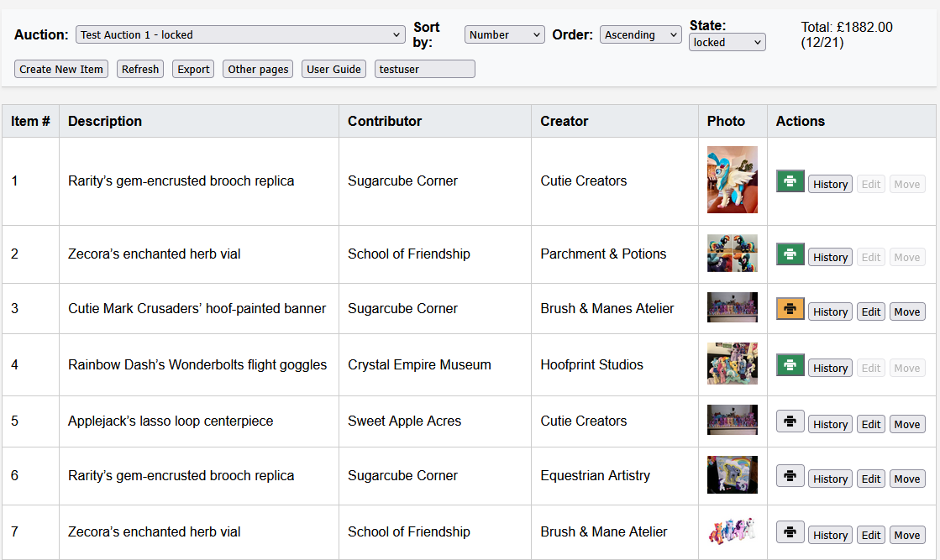Open the Auction selection dropdown
This screenshot has height=560, width=940.
point(240,34)
